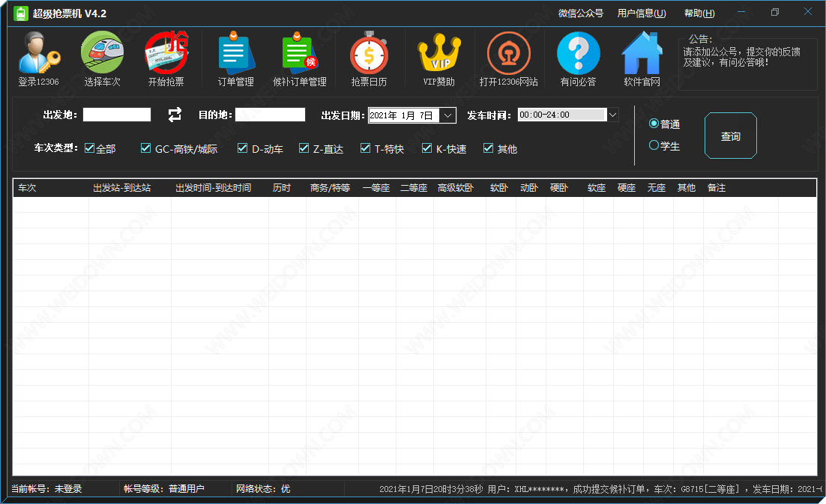The width and height of the screenshot is (826, 504).
Task: Click the 出发地 input field
Action: 117,115
